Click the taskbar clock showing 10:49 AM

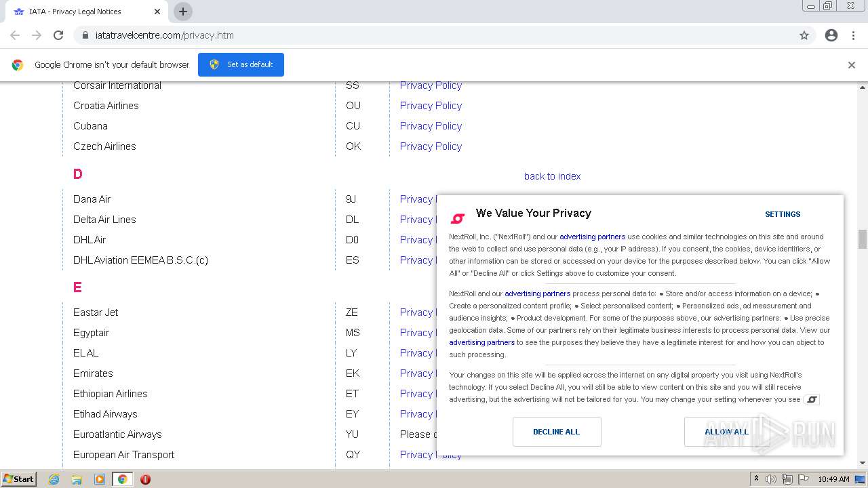tap(833, 479)
